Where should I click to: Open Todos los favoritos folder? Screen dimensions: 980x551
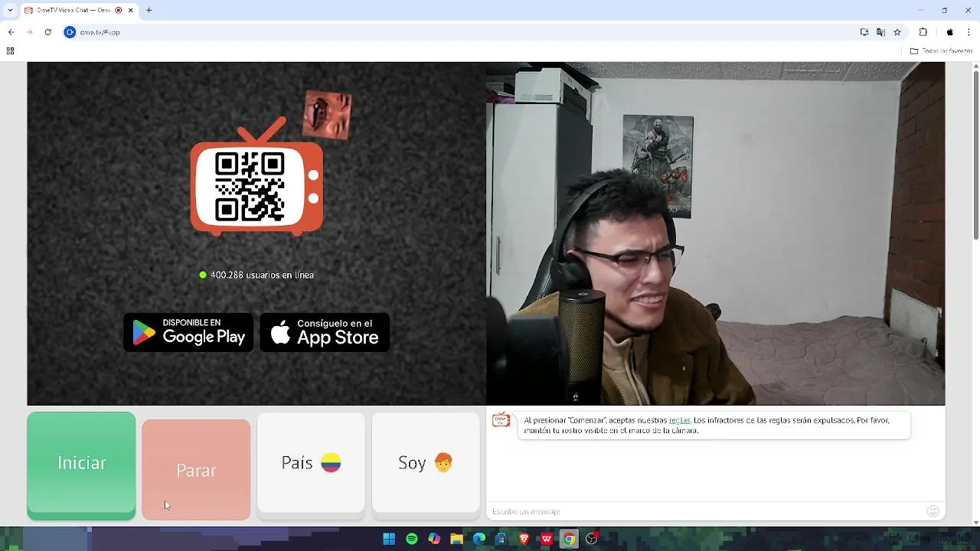pos(941,51)
